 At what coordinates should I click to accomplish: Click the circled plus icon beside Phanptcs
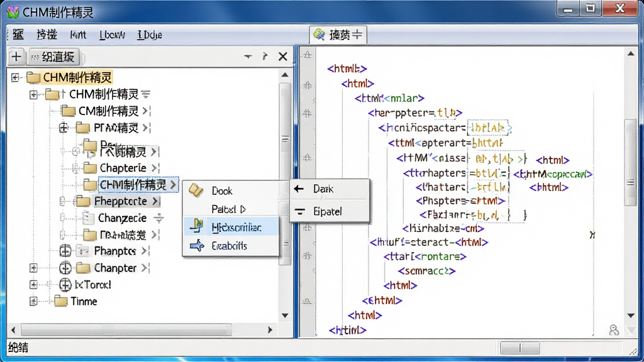point(65,250)
